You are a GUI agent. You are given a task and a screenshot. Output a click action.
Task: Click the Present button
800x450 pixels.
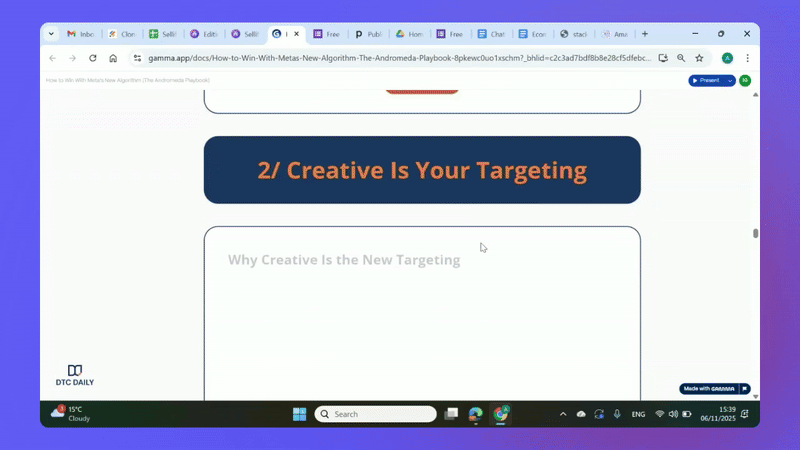tap(706, 81)
